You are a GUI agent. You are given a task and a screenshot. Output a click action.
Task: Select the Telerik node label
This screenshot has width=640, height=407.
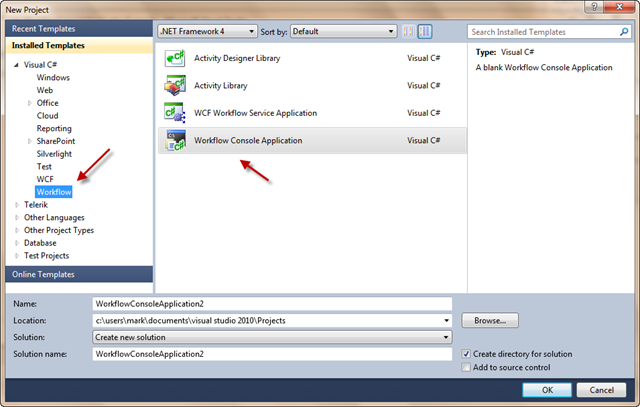(x=36, y=205)
